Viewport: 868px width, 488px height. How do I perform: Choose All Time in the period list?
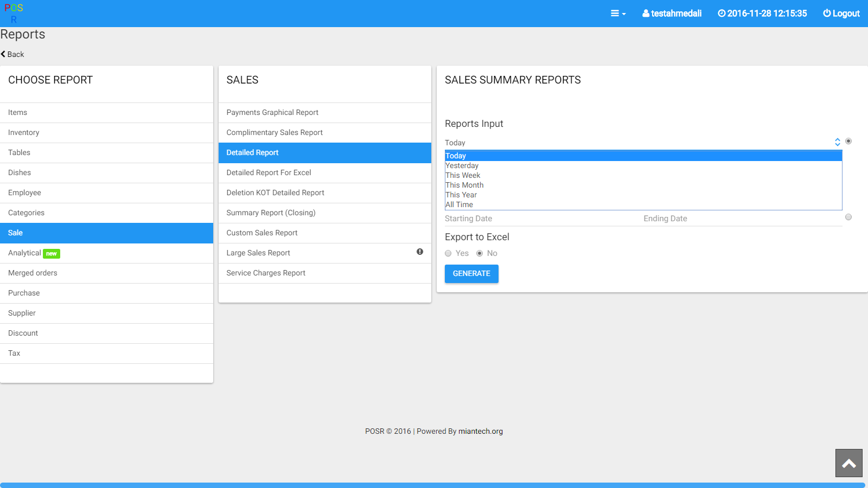(459, 204)
